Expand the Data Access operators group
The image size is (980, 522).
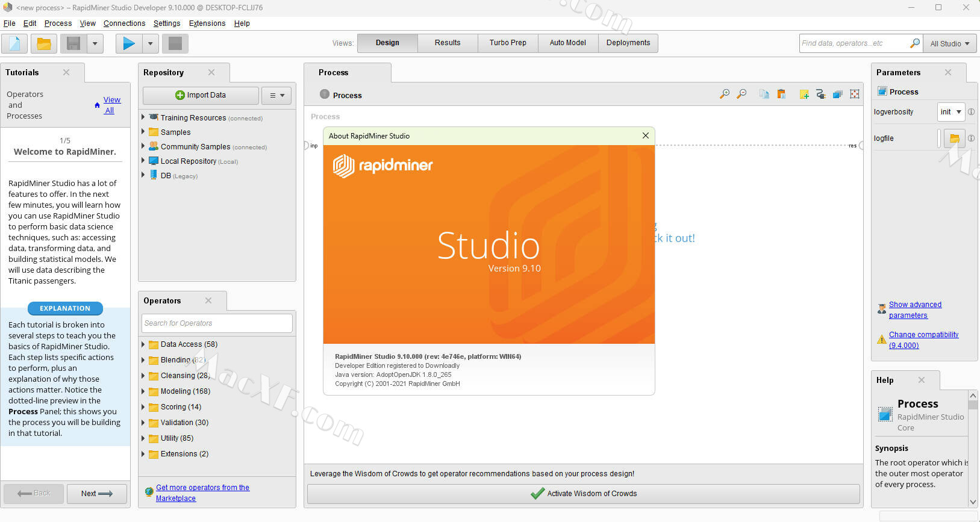pyautogui.click(x=143, y=344)
